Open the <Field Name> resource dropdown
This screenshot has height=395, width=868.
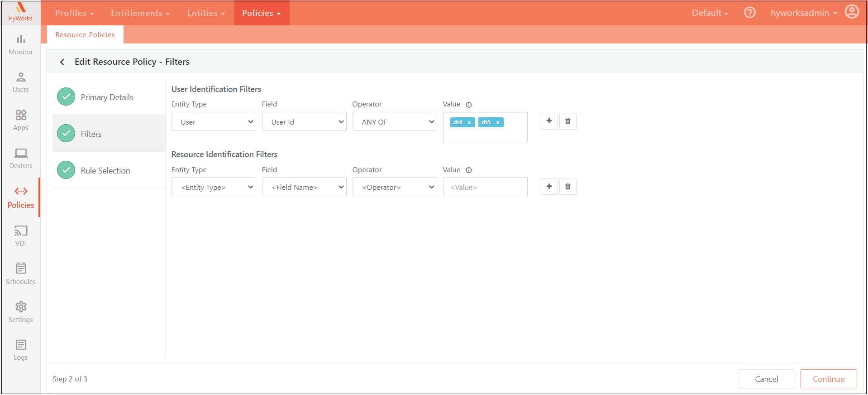(304, 187)
